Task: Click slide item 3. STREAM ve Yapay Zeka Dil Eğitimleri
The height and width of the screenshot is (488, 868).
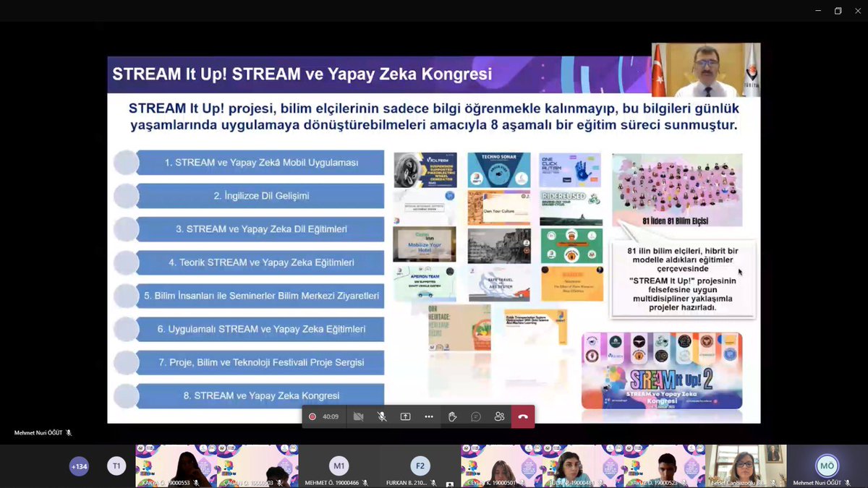Action: (x=261, y=229)
